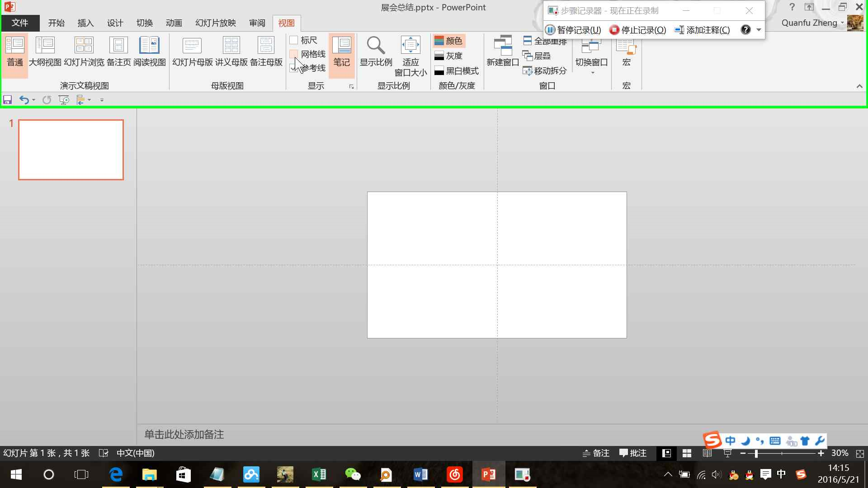Click 层叠 cascade windows

[x=537, y=56]
